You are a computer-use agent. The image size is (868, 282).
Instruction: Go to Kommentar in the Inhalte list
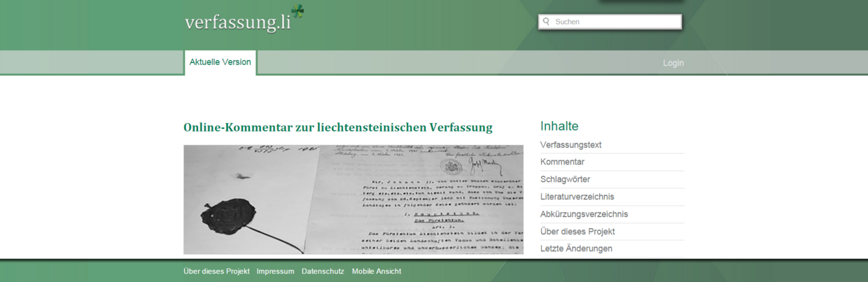[x=562, y=162]
